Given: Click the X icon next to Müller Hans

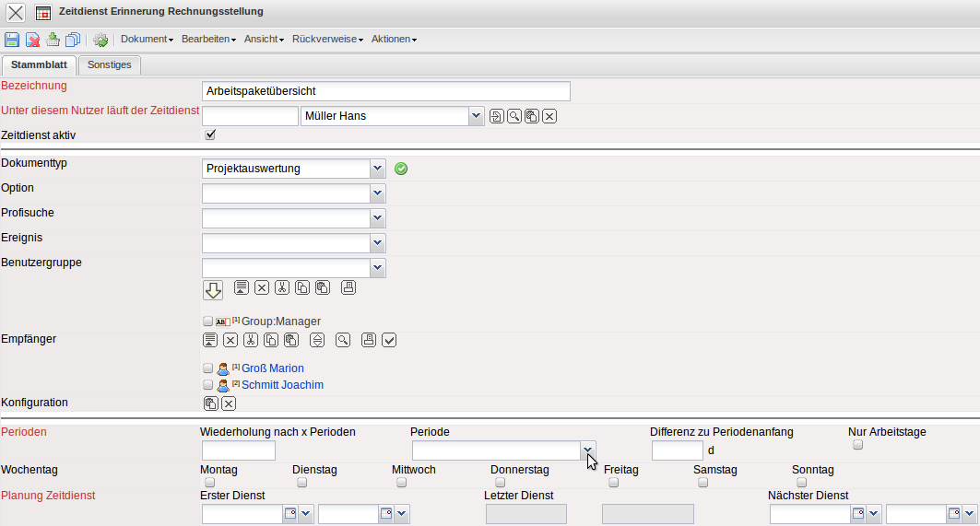Looking at the screenshot, I should [549, 116].
